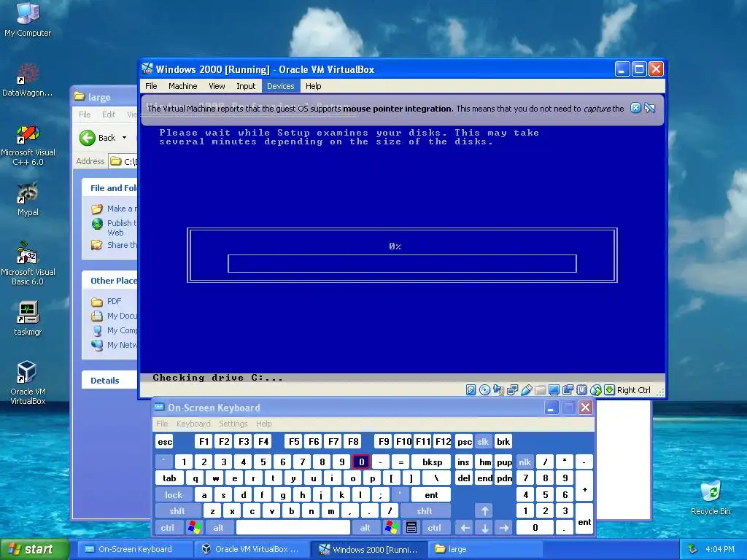Open the Input menu in VirtualBox
The width and height of the screenshot is (747, 560).
(246, 86)
